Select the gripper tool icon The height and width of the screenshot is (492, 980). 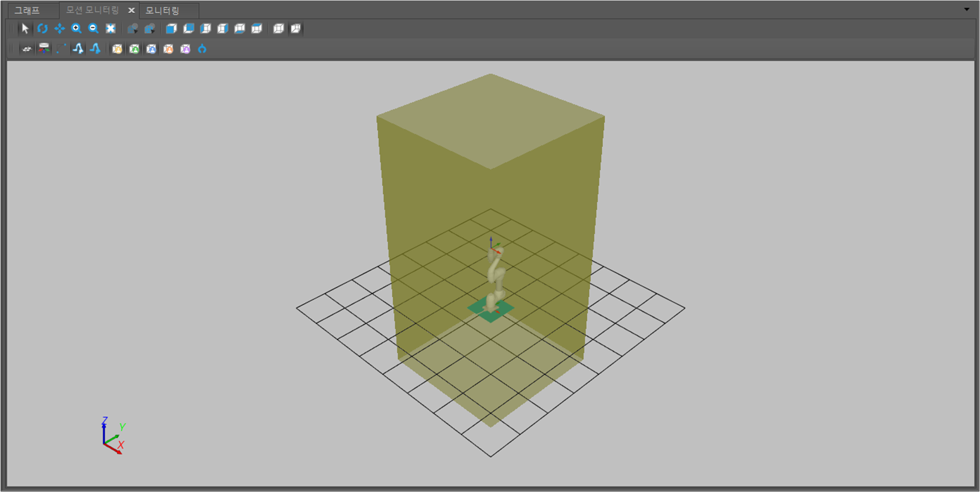202,49
